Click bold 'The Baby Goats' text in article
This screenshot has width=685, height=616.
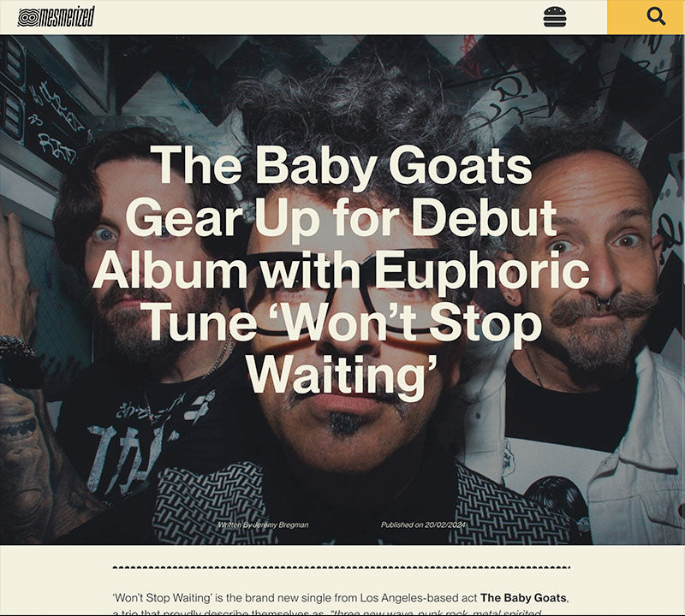pyautogui.click(x=523, y=598)
